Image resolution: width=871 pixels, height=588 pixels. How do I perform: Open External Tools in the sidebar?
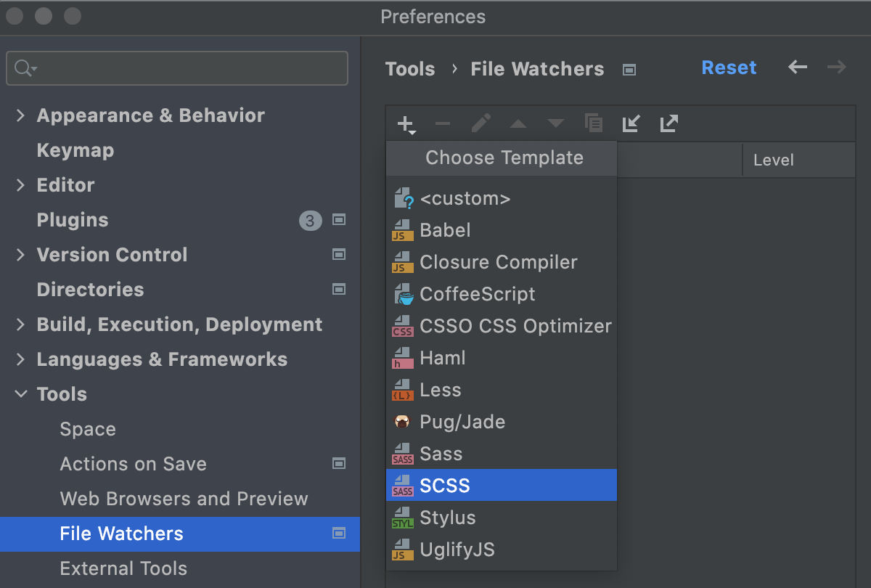pyautogui.click(x=123, y=568)
